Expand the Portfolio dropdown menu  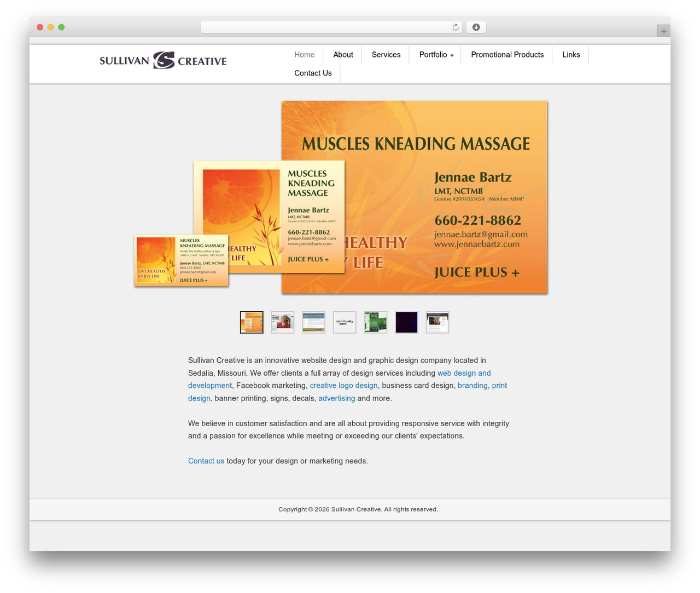click(436, 55)
